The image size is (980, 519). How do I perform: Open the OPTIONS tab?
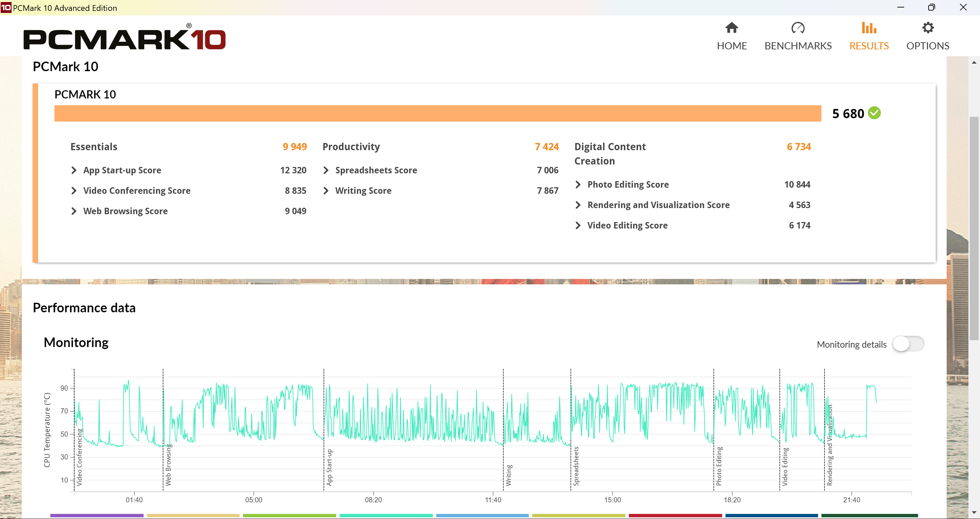[x=928, y=36]
